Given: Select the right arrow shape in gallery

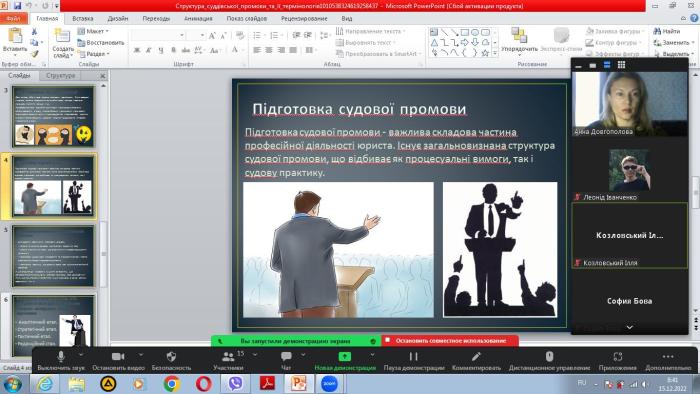Looking at the screenshot, I should [x=465, y=43].
